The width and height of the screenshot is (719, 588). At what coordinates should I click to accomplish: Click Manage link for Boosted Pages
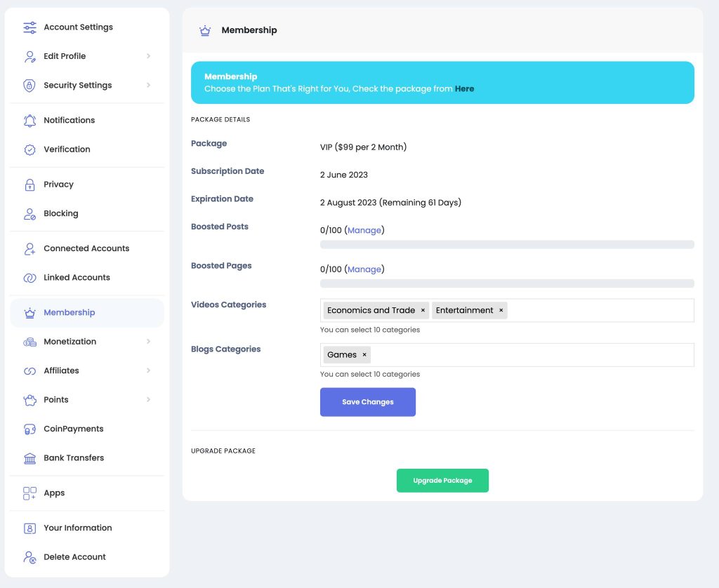click(364, 269)
